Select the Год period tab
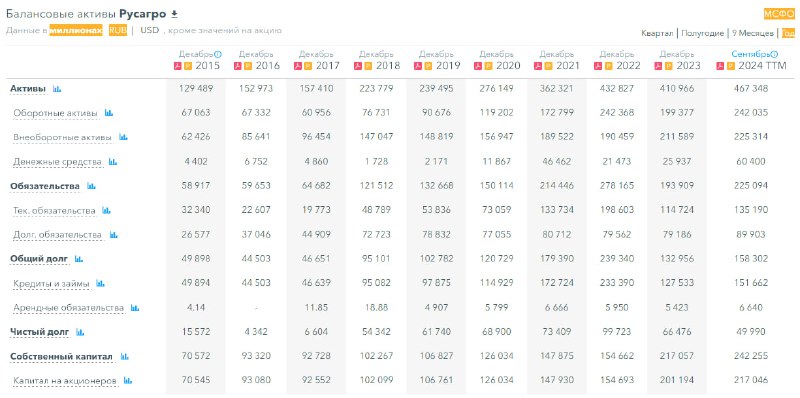 click(x=788, y=33)
